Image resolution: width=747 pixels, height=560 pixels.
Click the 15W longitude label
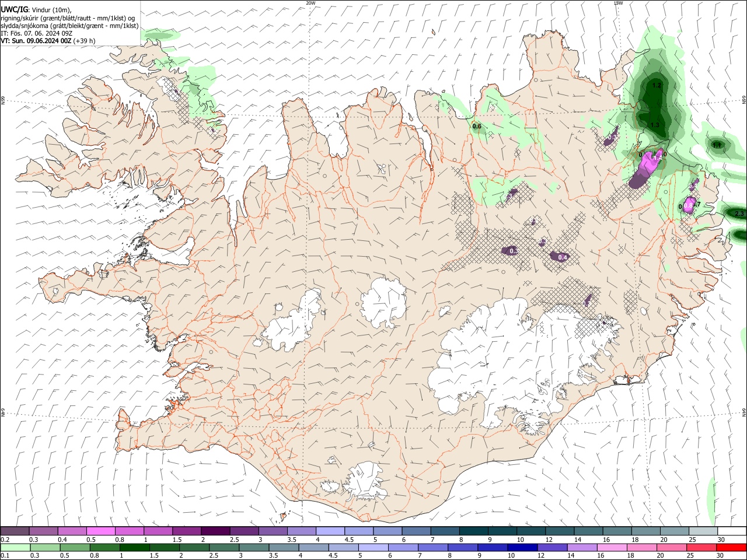coord(618,3)
